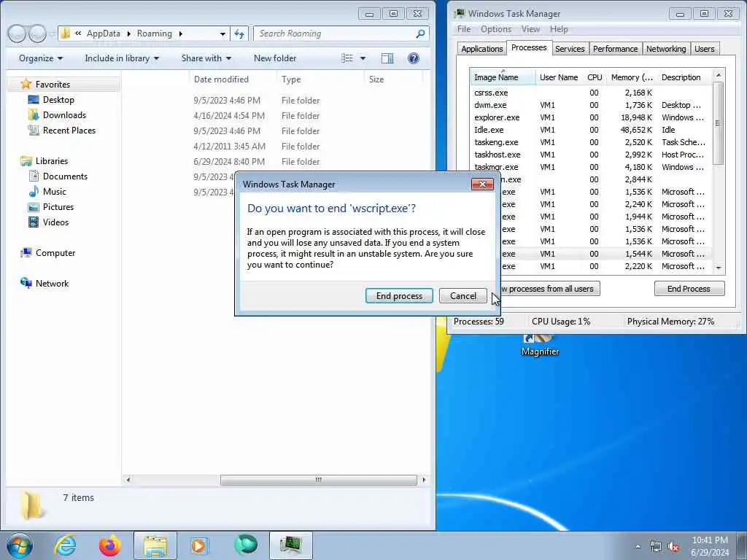Launch Firefox from taskbar
Image resolution: width=747 pixels, height=560 pixels.
coord(110,545)
